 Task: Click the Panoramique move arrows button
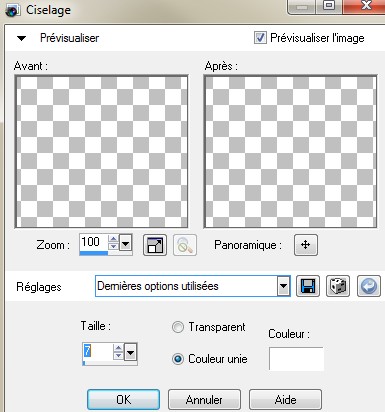click(x=306, y=245)
